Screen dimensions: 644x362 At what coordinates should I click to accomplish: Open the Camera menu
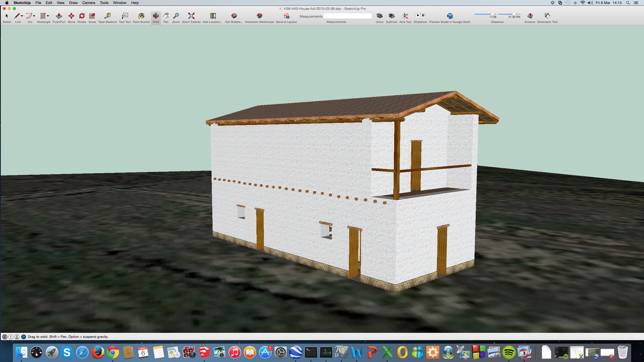pyautogui.click(x=89, y=3)
